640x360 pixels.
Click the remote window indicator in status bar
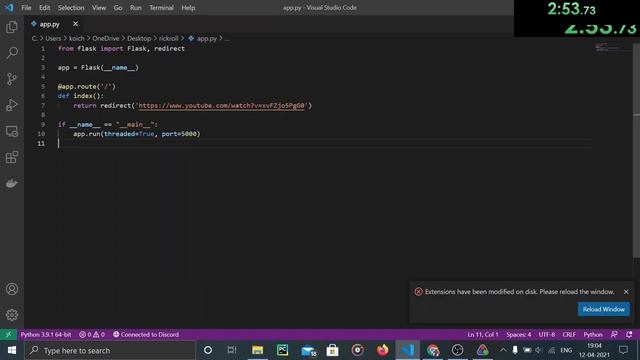coord(8,334)
